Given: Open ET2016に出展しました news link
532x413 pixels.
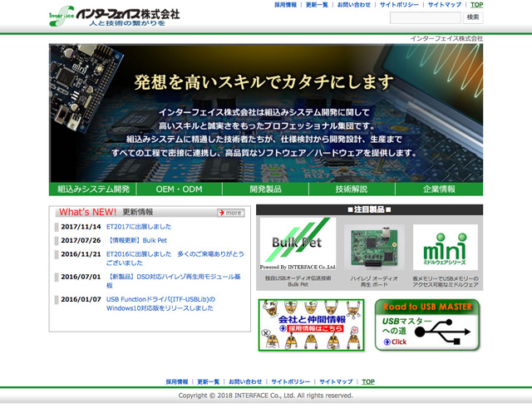Looking at the screenshot, I should (175, 258).
